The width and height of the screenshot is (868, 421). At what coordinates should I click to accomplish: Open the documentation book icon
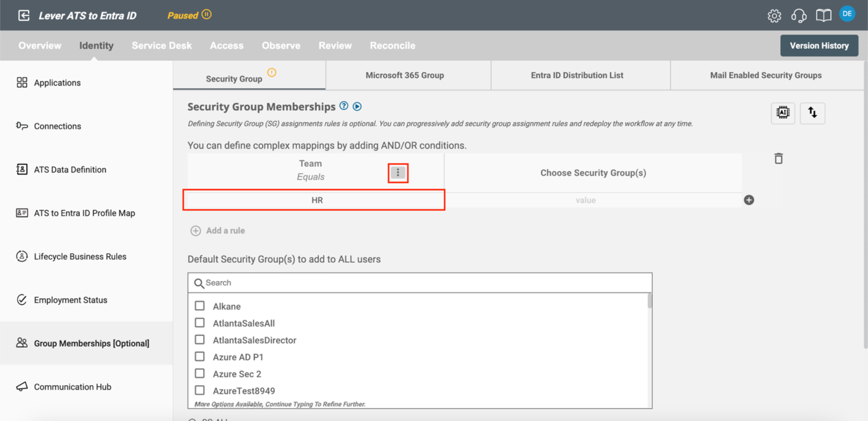[823, 16]
